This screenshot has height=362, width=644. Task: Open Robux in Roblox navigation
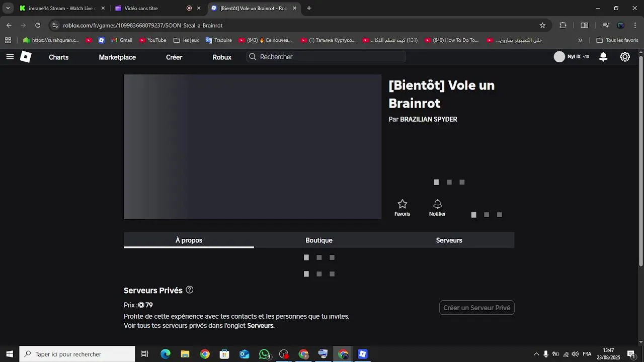point(222,57)
